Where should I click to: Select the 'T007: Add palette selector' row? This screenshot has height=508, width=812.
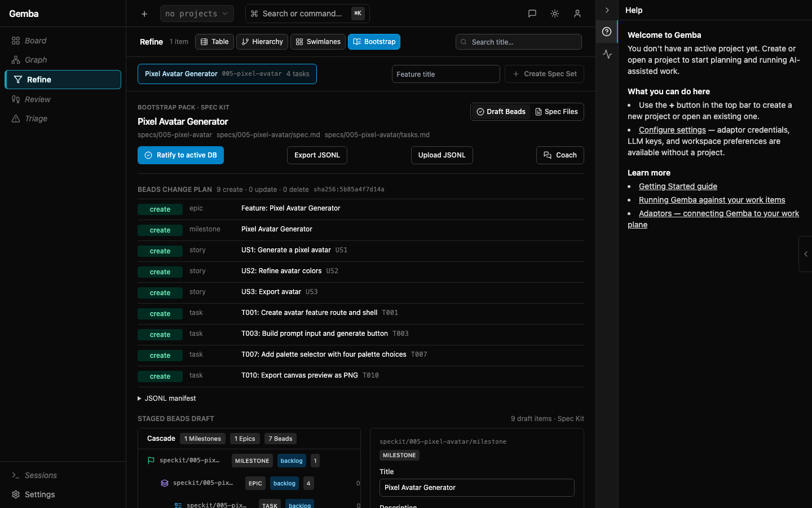(x=361, y=355)
